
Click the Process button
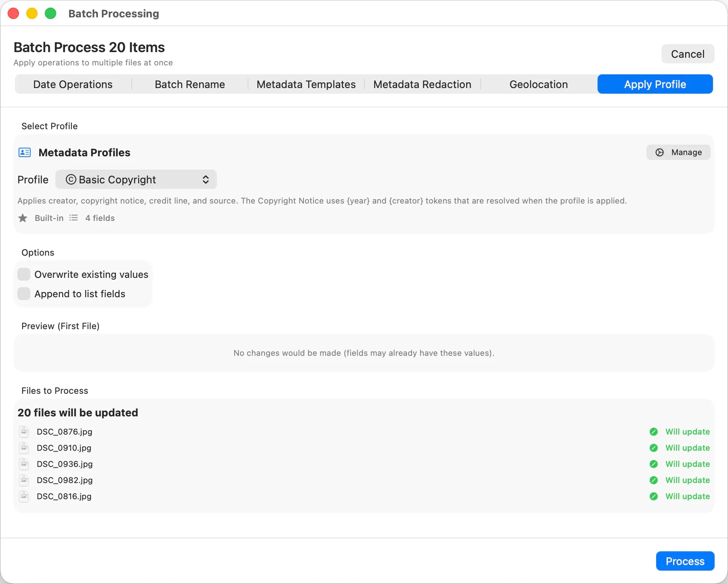coord(684,561)
